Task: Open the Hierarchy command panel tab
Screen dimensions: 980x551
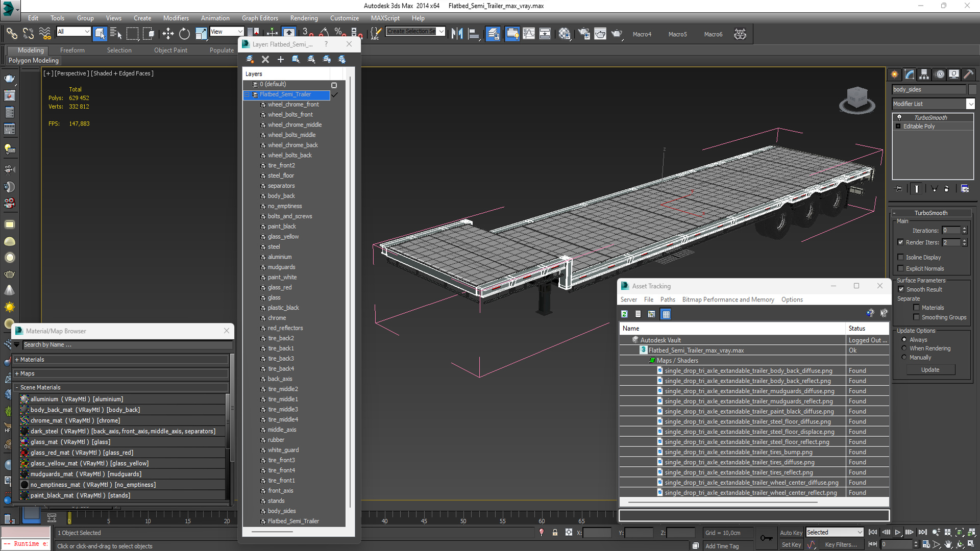Action: 924,74
